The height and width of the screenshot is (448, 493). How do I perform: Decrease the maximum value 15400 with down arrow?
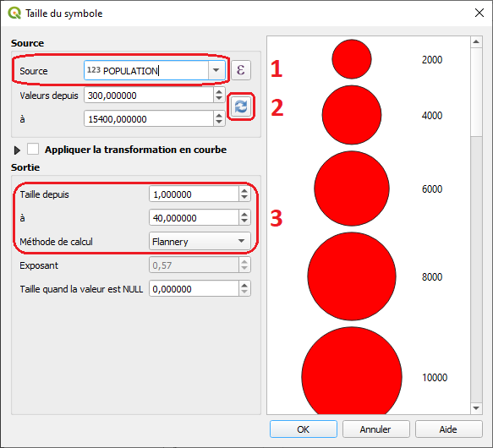pyautogui.click(x=219, y=123)
